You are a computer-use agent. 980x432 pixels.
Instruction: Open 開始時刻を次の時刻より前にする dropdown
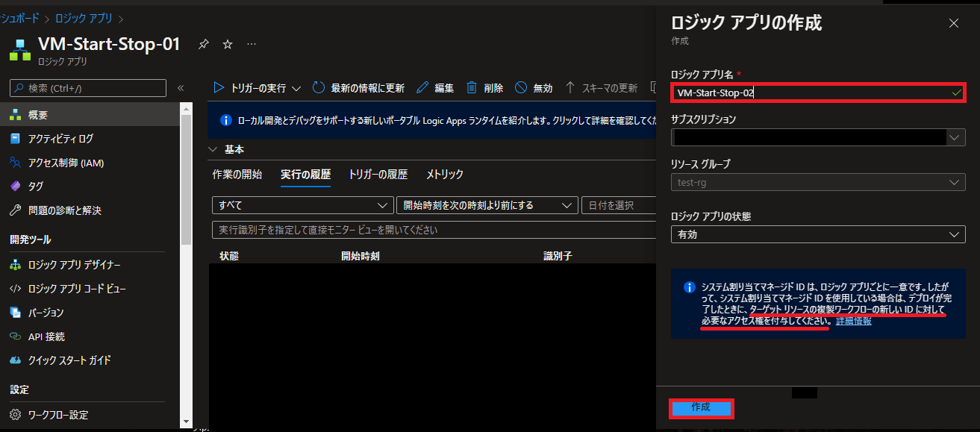click(487, 205)
